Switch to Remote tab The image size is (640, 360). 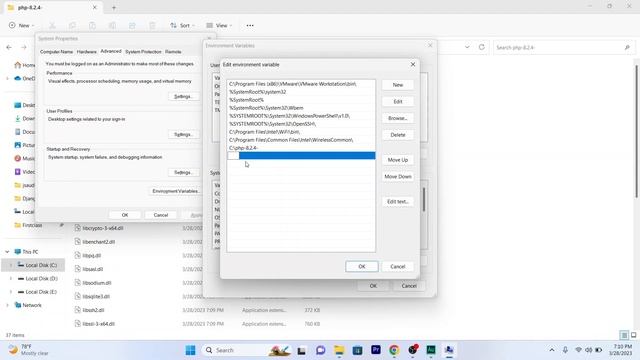coord(173,52)
